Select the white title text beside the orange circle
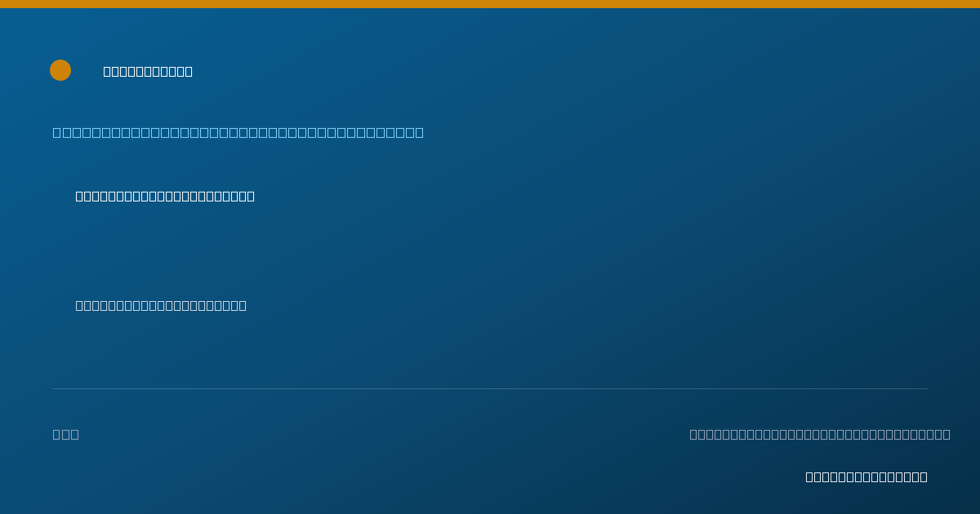This screenshot has width=980, height=514. point(148,72)
